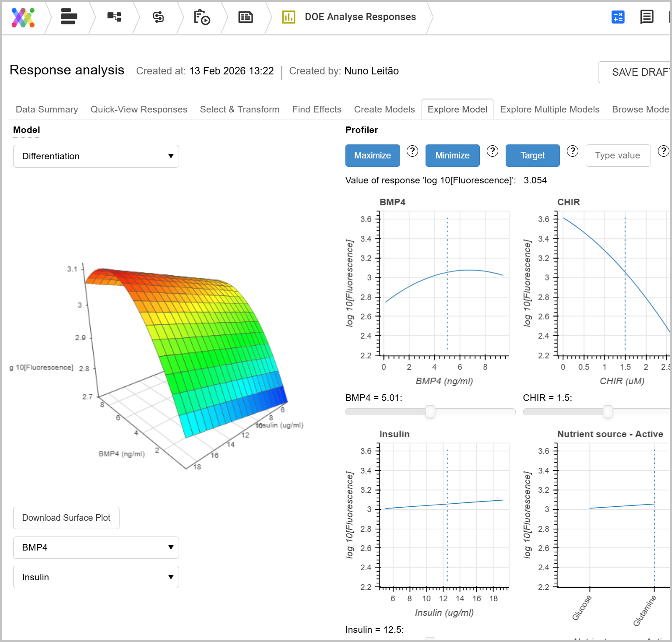Switch to the Create Models tab
This screenshot has width=672, height=642.
[384, 109]
